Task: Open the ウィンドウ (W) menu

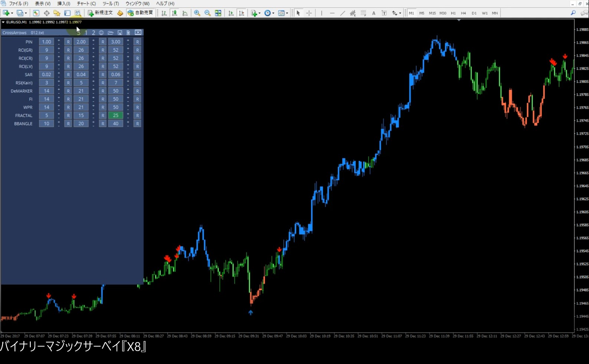Action: (x=137, y=4)
